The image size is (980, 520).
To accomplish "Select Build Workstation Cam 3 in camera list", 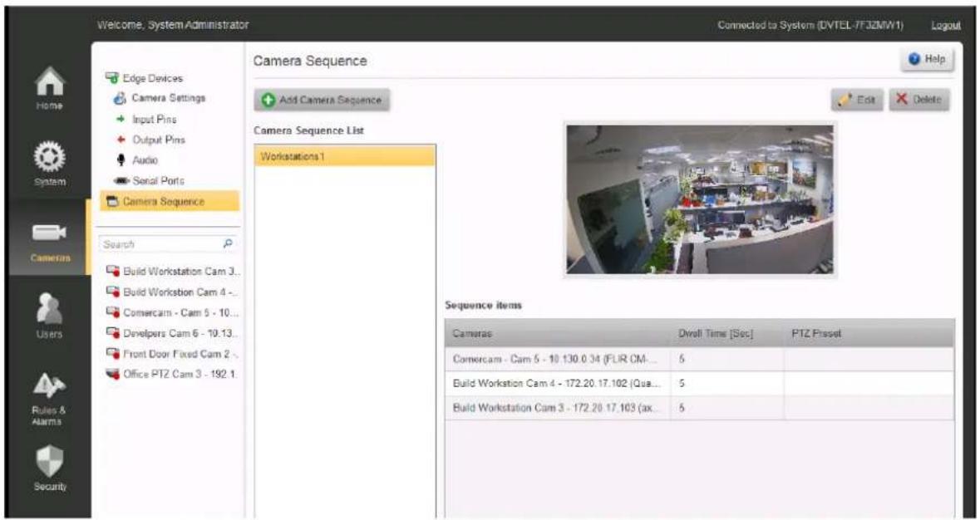I will (174, 272).
